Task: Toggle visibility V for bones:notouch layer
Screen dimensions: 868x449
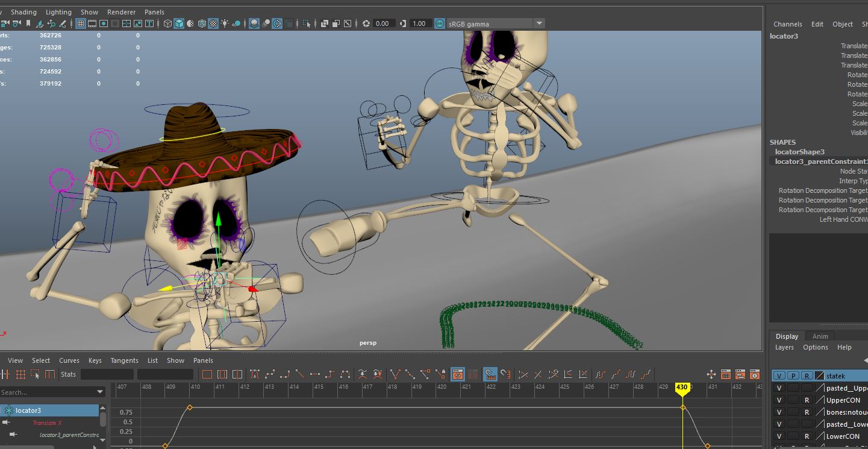Action: 779,412
